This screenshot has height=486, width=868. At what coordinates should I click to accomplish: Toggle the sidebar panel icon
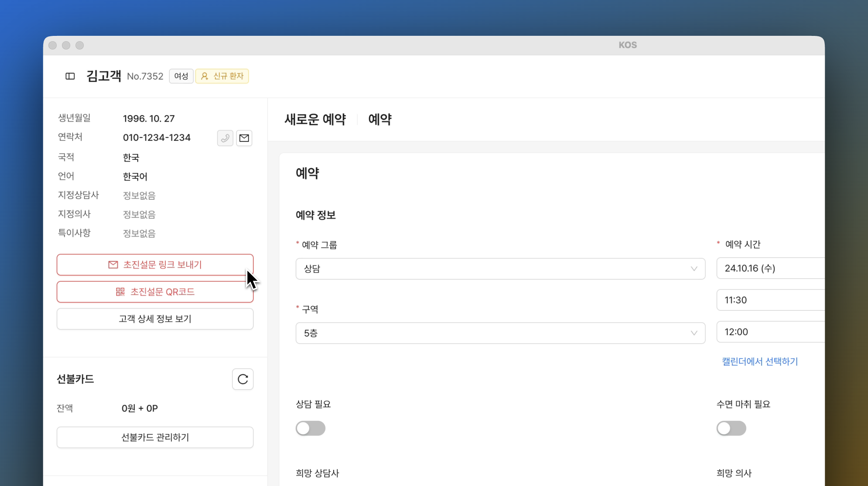pyautogui.click(x=70, y=76)
